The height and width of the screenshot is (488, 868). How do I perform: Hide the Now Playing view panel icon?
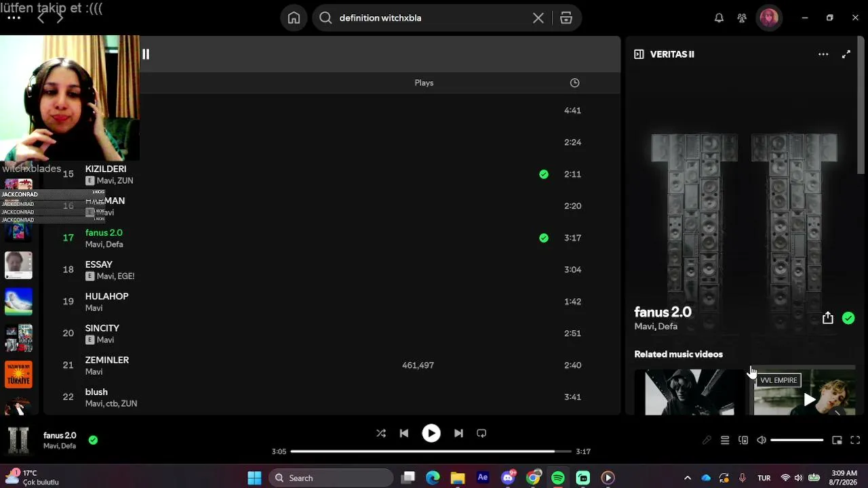point(639,54)
